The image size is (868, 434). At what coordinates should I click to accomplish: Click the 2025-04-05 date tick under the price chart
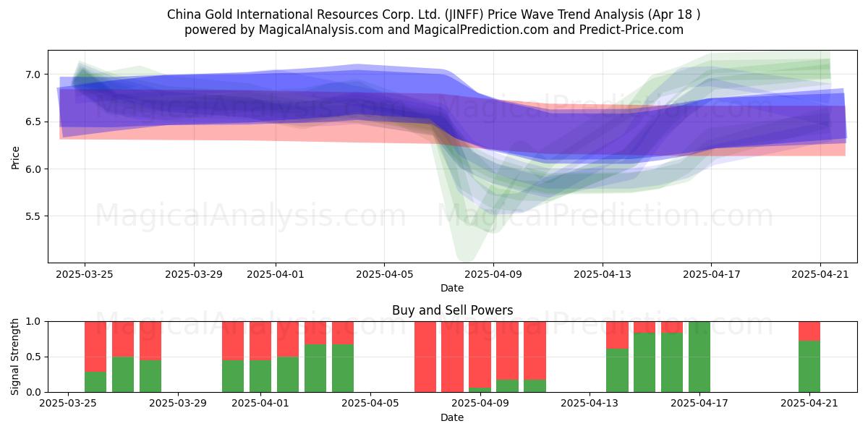(384, 274)
